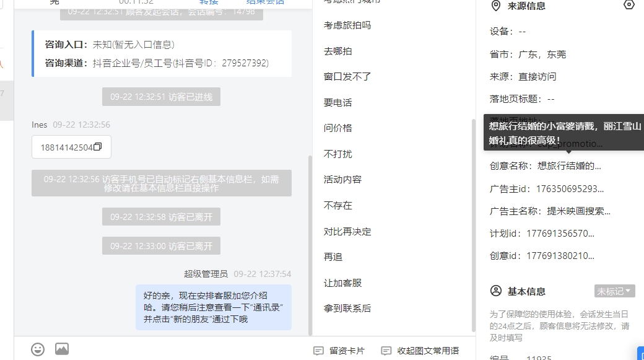
Task: Click the sender name Ines
Action: point(40,125)
